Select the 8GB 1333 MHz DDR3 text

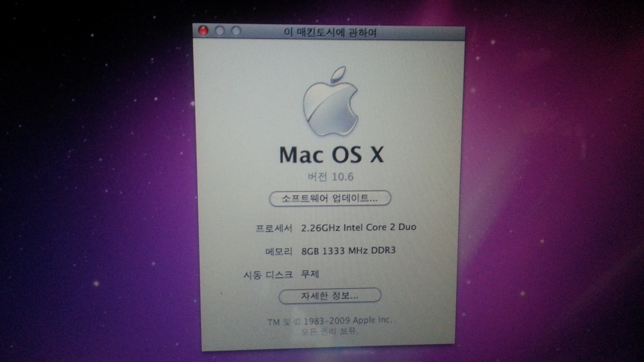coord(348,250)
